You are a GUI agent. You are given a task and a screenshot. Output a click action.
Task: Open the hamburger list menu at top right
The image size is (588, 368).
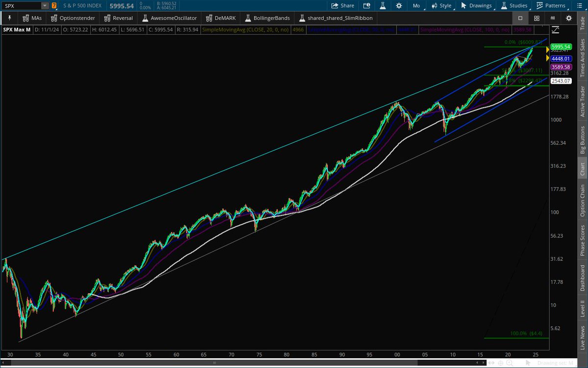tap(580, 6)
